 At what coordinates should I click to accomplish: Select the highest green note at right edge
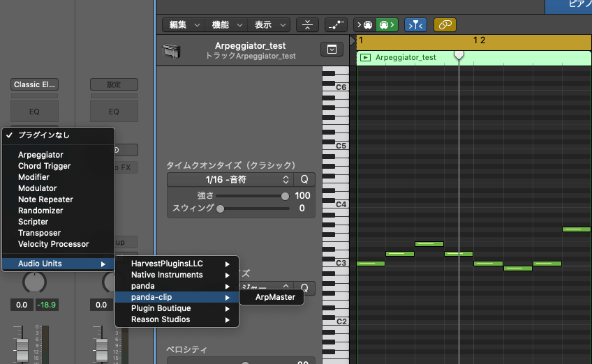coord(577,229)
